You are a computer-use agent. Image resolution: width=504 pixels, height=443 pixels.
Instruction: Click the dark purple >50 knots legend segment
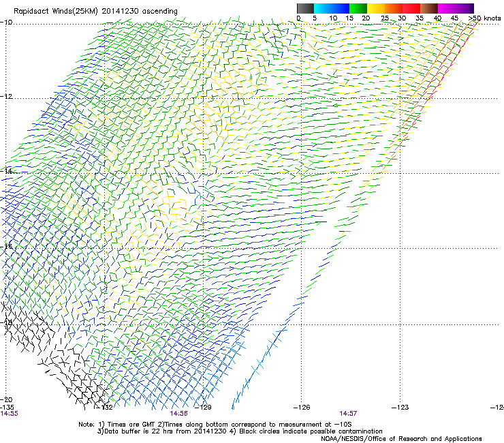click(x=472, y=8)
